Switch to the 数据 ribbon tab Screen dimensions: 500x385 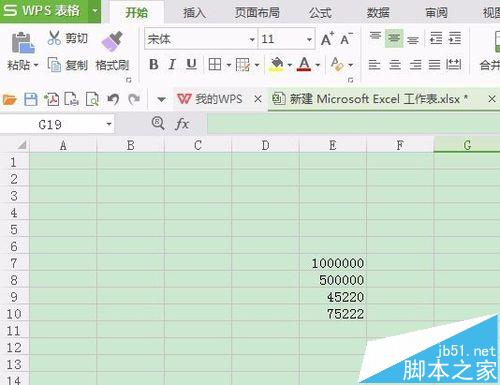[378, 13]
